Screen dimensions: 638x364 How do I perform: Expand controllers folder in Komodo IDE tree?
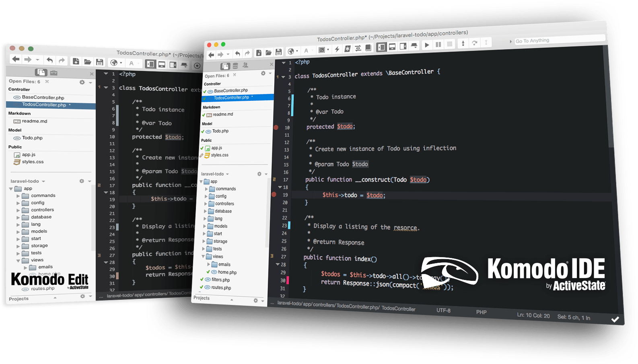(206, 204)
